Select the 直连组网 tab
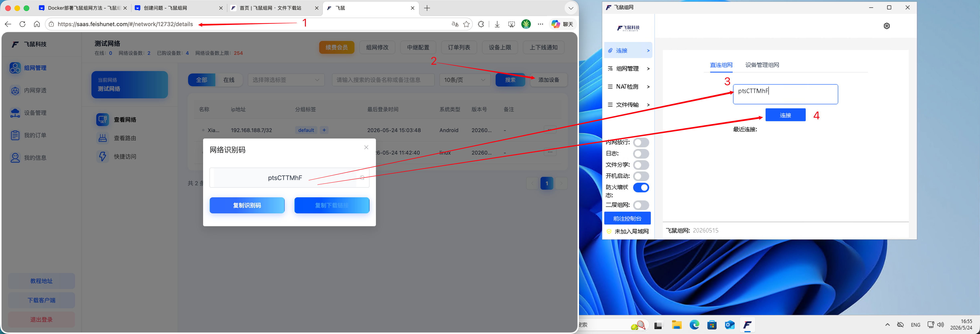The height and width of the screenshot is (334, 980). point(721,65)
